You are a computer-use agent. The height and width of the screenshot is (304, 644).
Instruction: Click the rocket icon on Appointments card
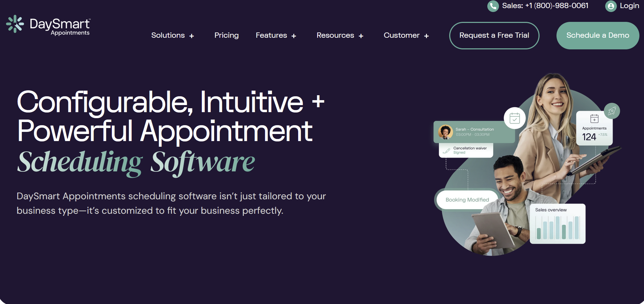(612, 111)
